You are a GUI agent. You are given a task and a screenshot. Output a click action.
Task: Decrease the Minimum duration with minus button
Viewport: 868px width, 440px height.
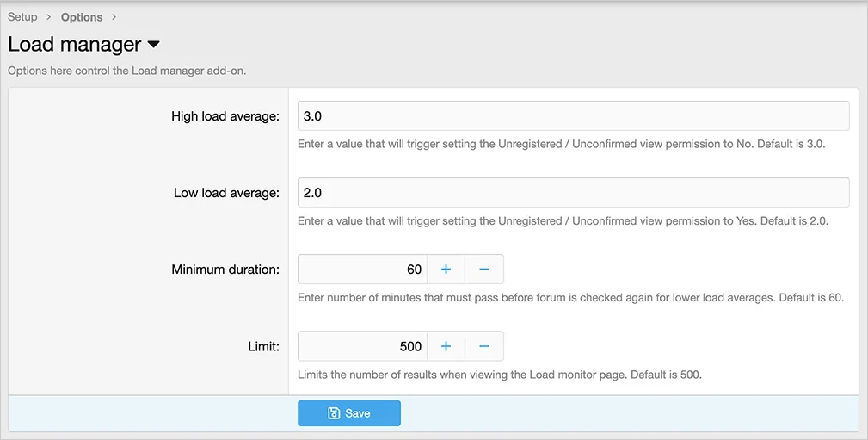484,270
